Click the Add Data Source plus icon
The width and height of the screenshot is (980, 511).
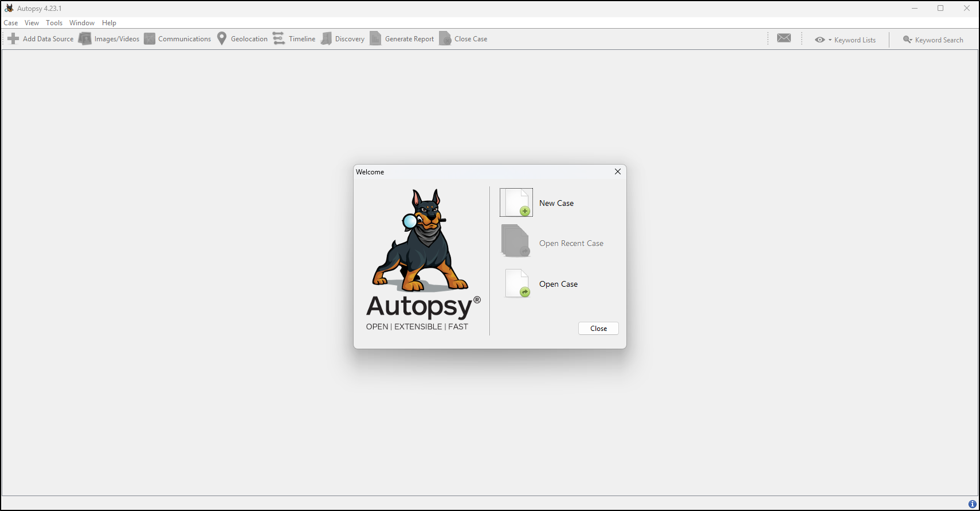pyautogui.click(x=13, y=38)
